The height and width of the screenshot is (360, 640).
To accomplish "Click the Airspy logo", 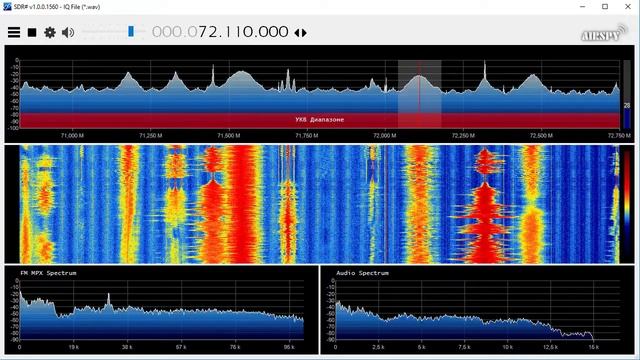I will (604, 33).
